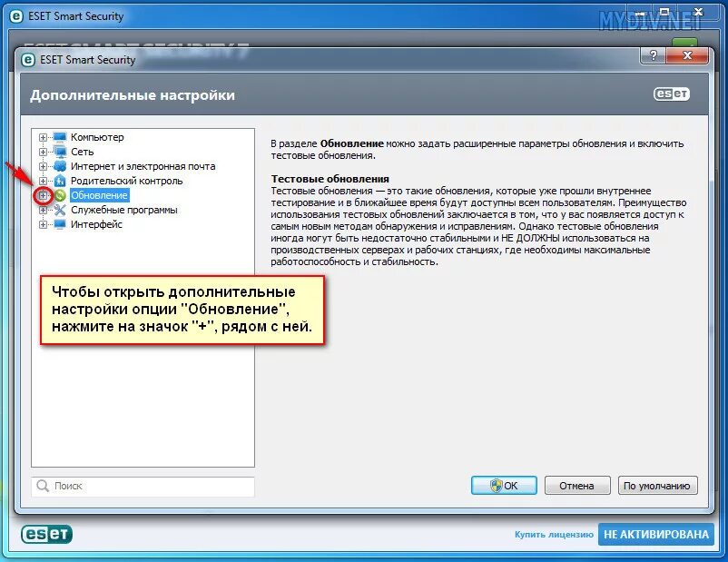Click the Поиск search field
The width and height of the screenshot is (728, 562).
tap(143, 487)
